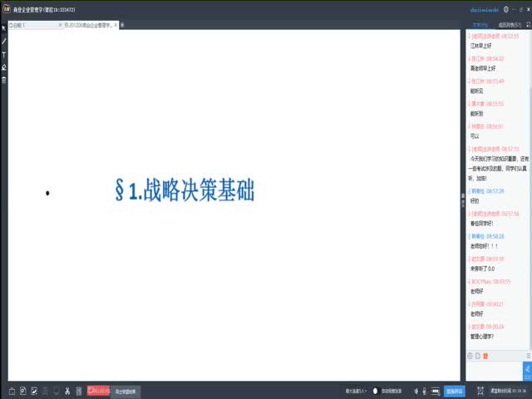Click the open document icon in bottom toolbar

23,391
